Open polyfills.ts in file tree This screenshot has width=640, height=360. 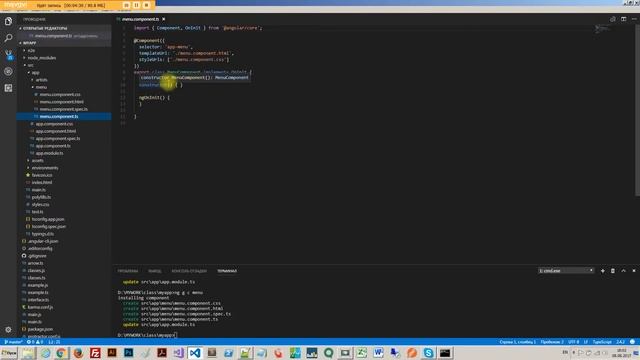tap(41, 197)
